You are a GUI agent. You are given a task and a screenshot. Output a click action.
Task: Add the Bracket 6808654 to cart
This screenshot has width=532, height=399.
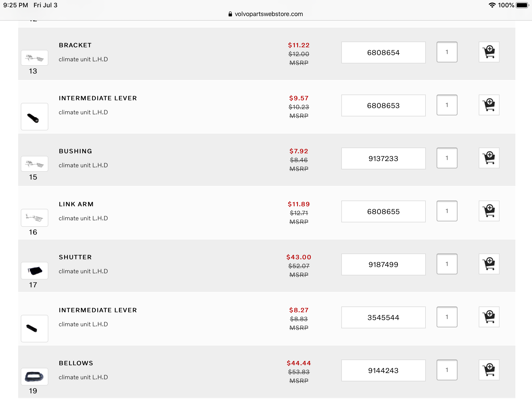point(489,52)
